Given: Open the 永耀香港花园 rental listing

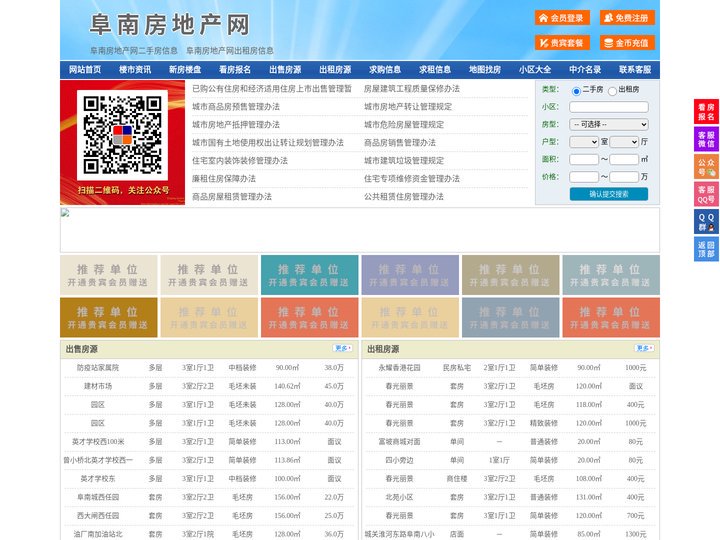Looking at the screenshot, I should tap(399, 368).
